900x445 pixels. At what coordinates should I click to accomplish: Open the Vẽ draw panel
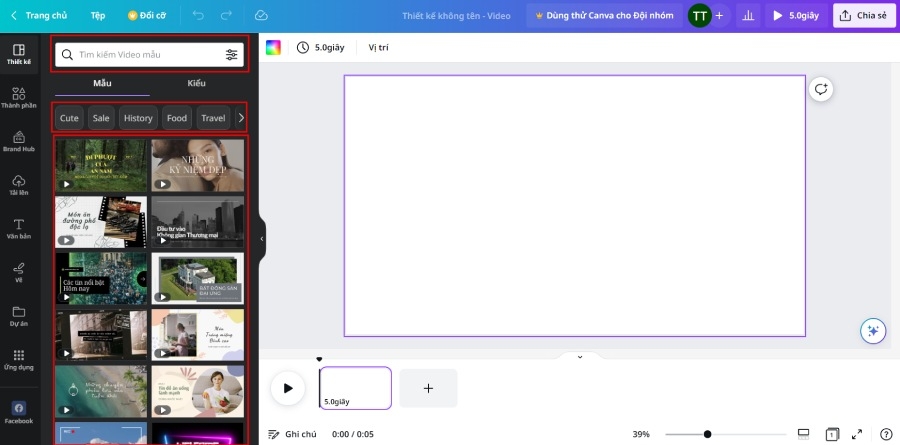[19, 273]
